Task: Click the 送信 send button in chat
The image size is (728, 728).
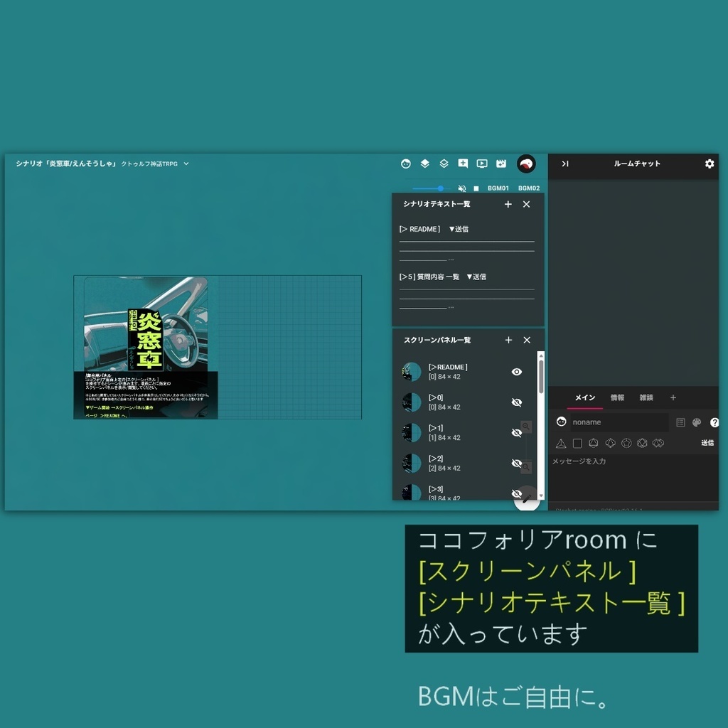Action: tap(707, 443)
